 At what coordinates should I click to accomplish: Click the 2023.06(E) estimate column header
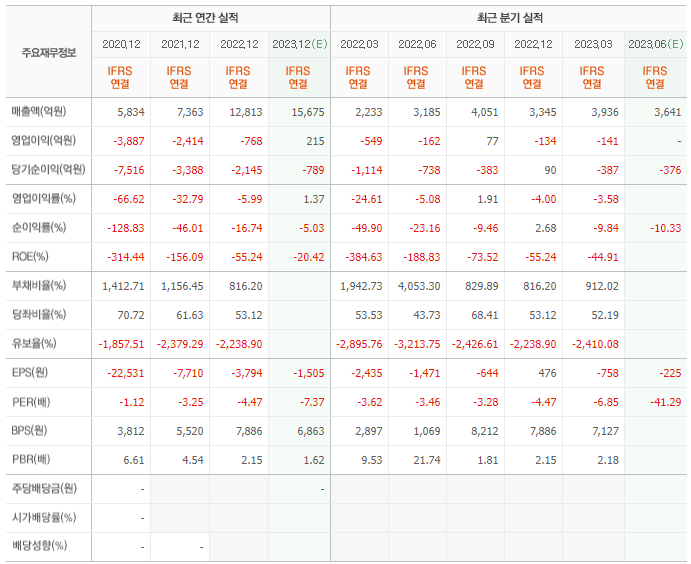[656, 44]
